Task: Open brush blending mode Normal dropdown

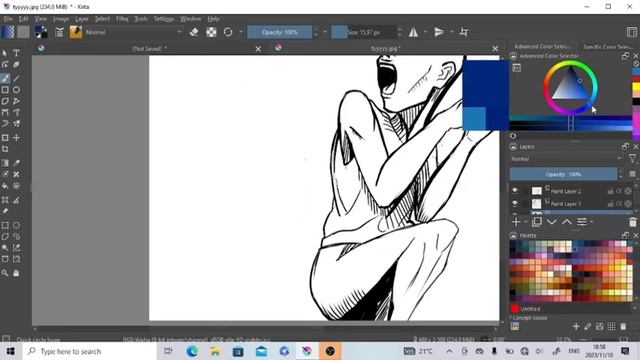Action: coord(134,32)
